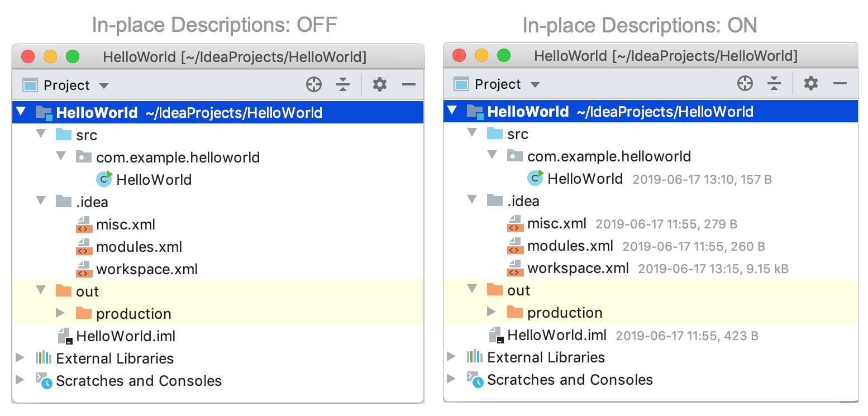Click Project view icon in right window

pyautogui.click(x=461, y=84)
